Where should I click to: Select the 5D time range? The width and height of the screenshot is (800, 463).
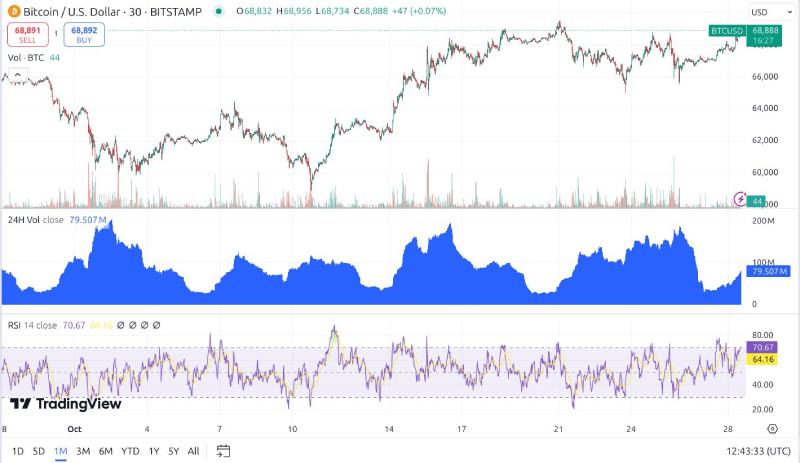click(38, 451)
